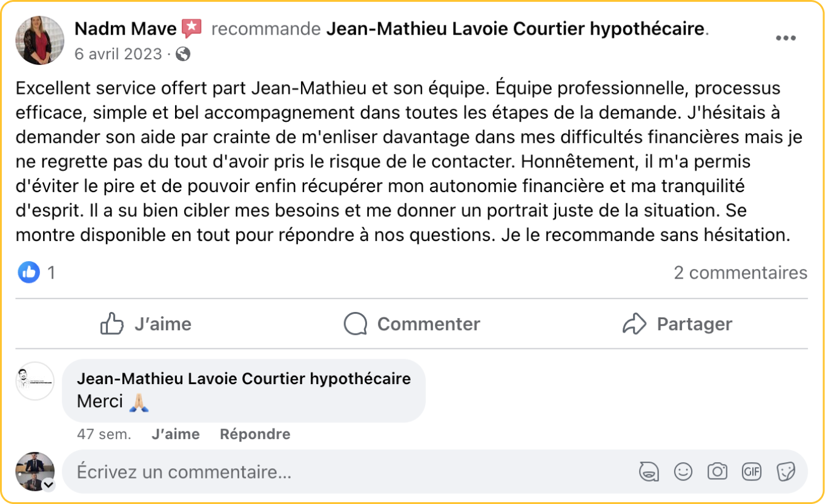Open the three-dots post options menu
This screenshot has height=504, width=825.
point(786,38)
